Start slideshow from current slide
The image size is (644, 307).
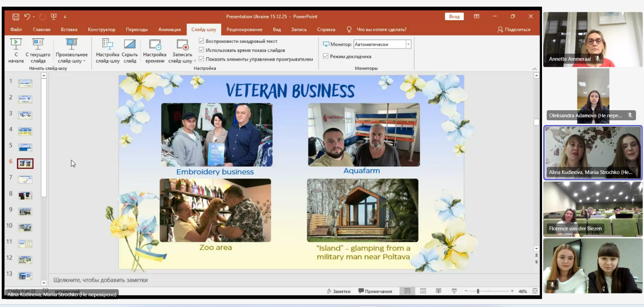[x=38, y=44]
